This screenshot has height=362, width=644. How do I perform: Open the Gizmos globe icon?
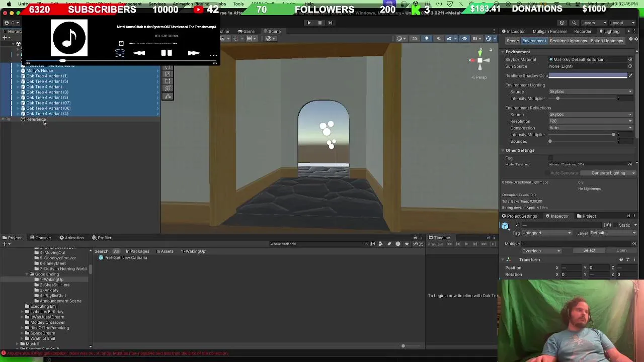click(489, 39)
